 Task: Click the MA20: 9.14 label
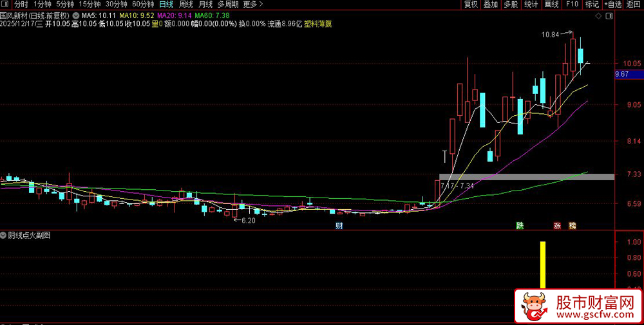pyautogui.click(x=175, y=15)
